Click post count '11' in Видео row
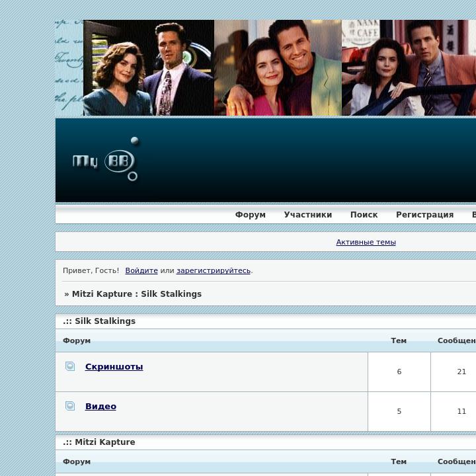Image resolution: width=476 pixels, height=476 pixels. (x=461, y=411)
